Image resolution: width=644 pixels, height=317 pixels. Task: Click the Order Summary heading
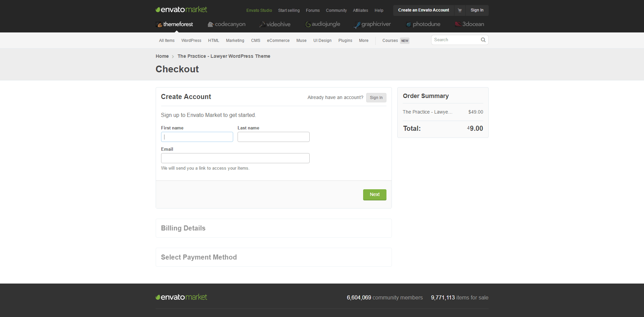tap(426, 96)
